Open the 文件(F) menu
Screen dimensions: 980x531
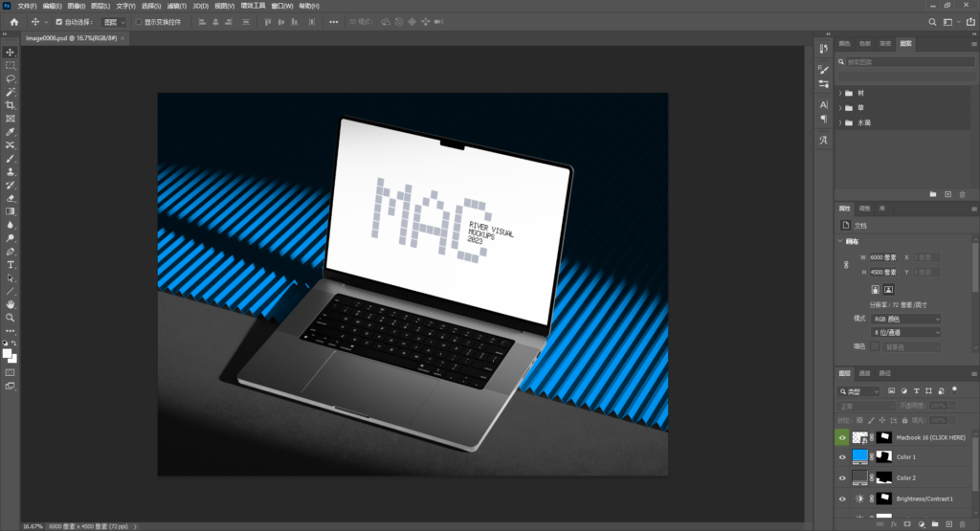pyautogui.click(x=27, y=6)
